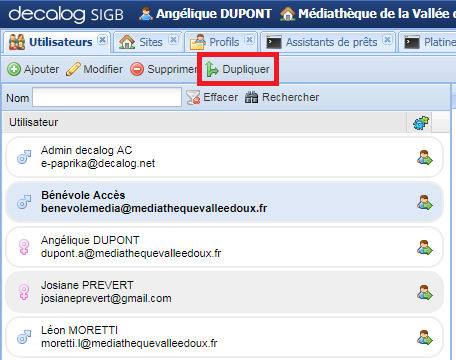
Task: Select the Bénévole Accès user name
Action: 83,195
